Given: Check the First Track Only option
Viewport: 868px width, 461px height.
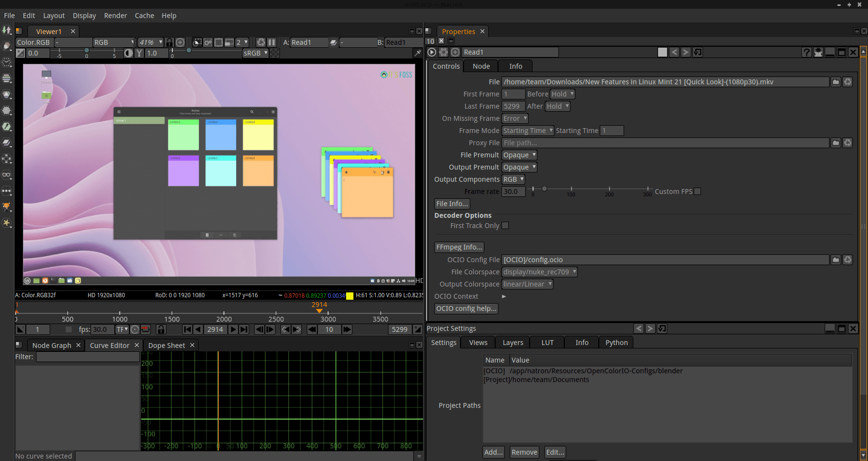Looking at the screenshot, I should pos(505,225).
